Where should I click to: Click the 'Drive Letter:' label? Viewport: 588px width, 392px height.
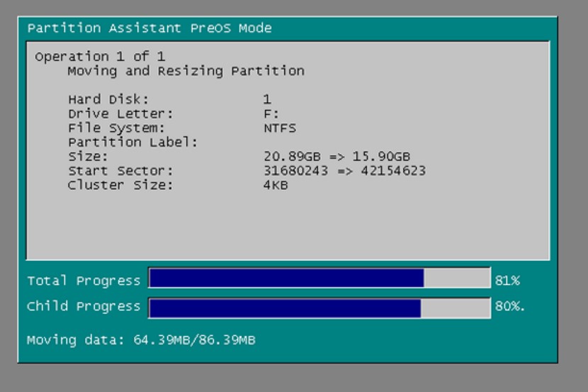120,113
